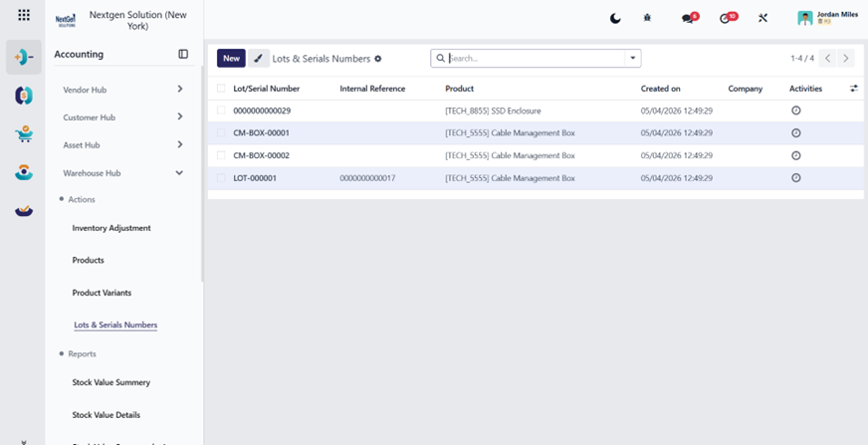The width and height of the screenshot is (868, 445).
Task: Open the checkmark bowl app icon
Action: (x=24, y=210)
